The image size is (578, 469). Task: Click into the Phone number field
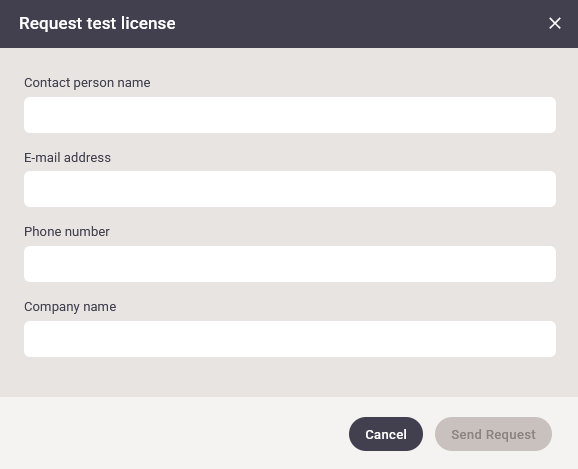(x=290, y=264)
